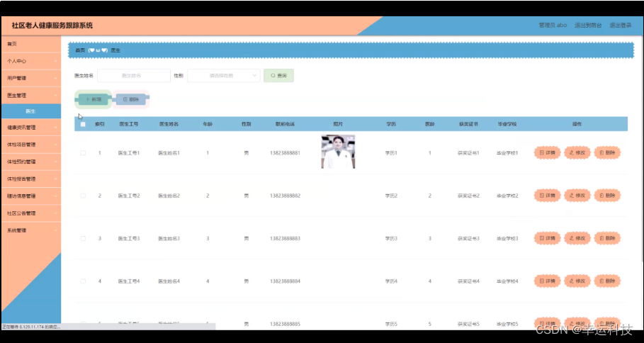644x343 pixels.
Task: Expand 个人中心 sidebar menu
Action: [x=30, y=61]
